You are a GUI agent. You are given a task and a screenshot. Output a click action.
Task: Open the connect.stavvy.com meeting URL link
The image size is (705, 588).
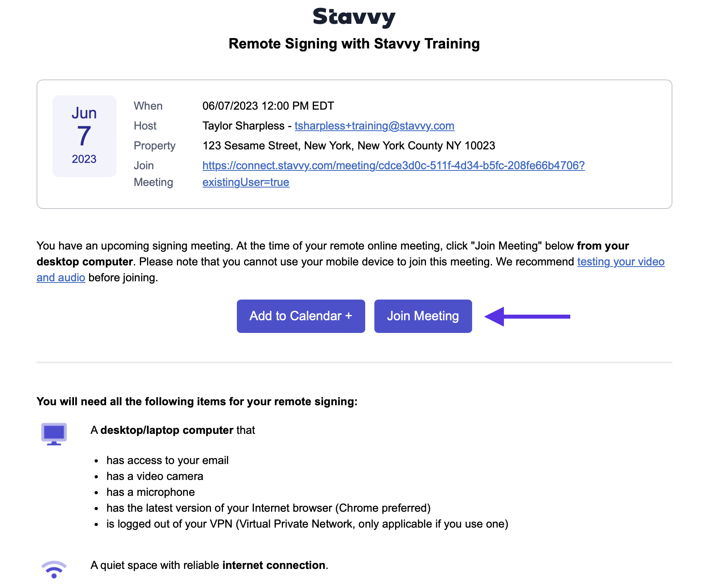pyautogui.click(x=393, y=166)
